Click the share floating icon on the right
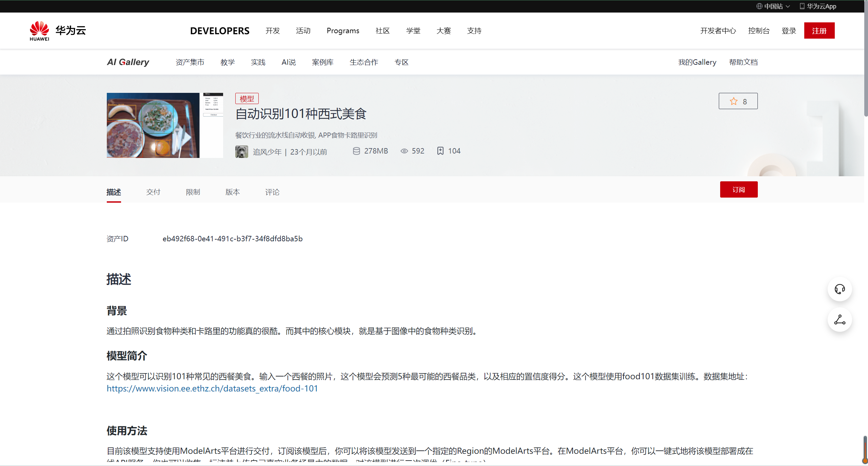Viewport: 868px width, 466px height. point(839,320)
